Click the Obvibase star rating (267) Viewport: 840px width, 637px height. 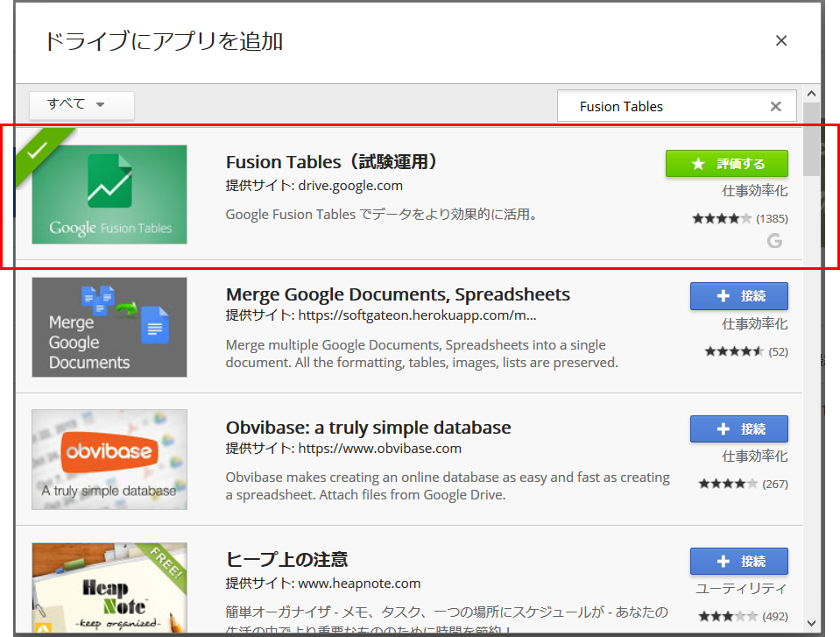(743, 484)
